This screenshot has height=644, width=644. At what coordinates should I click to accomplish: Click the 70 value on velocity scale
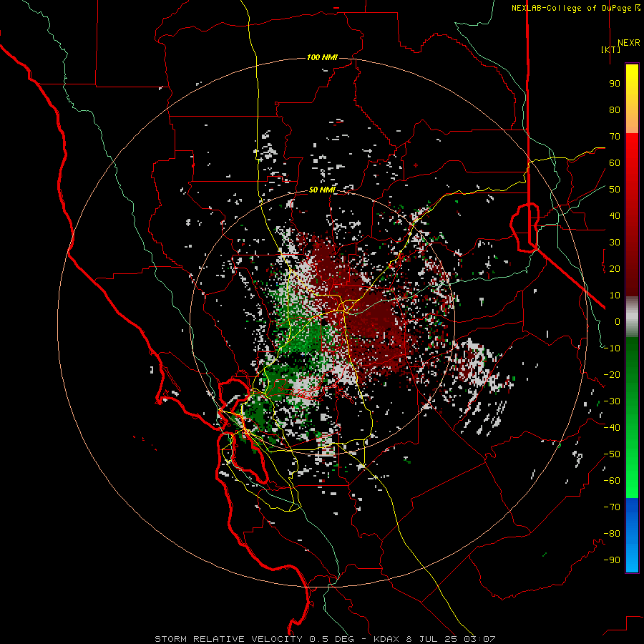[x=615, y=137]
